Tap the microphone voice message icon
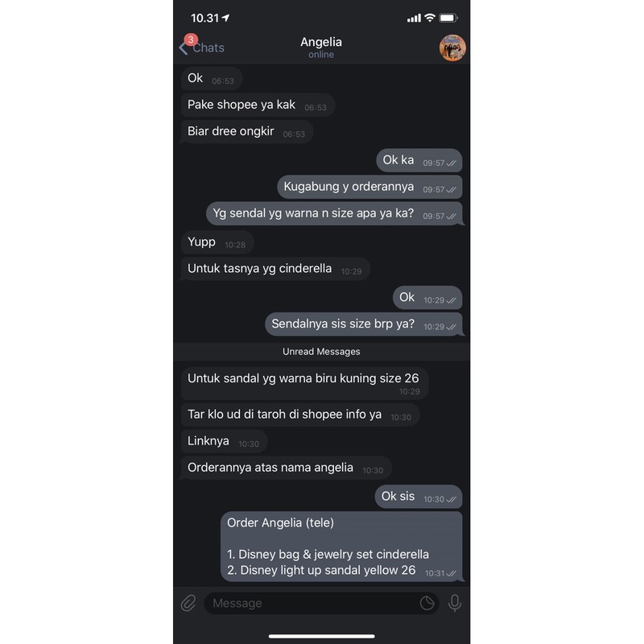Screen dimensions: 644x644 pyautogui.click(x=455, y=603)
